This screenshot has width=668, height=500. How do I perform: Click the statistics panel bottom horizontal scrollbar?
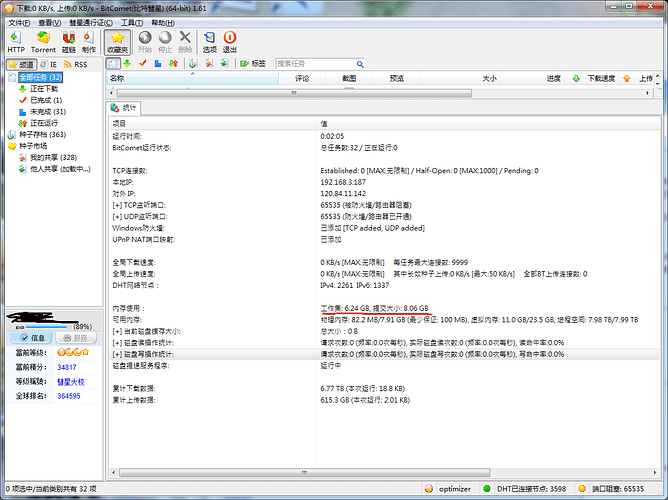click(x=304, y=472)
